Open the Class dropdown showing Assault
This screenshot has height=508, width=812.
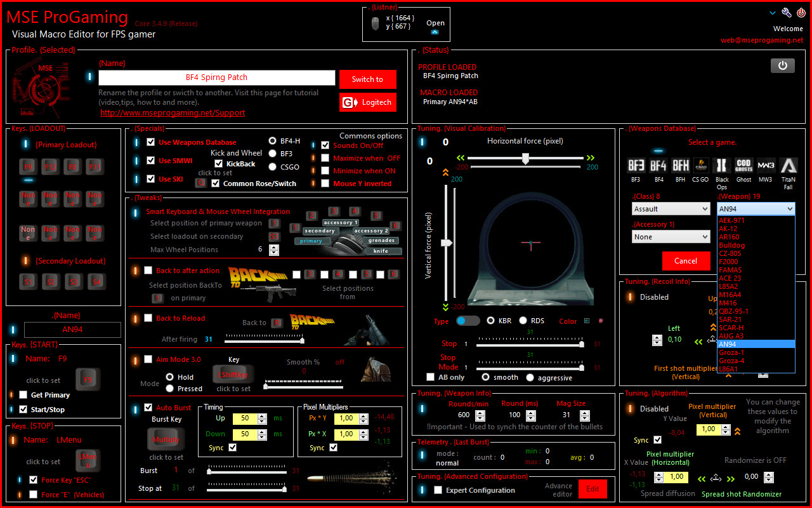tap(671, 209)
